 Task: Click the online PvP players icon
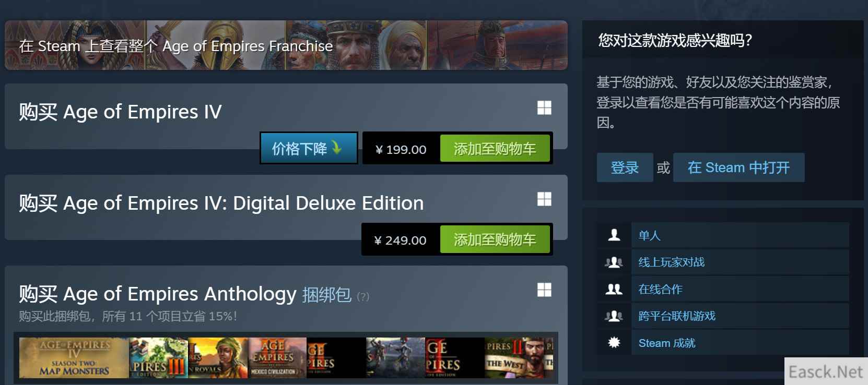coord(614,262)
